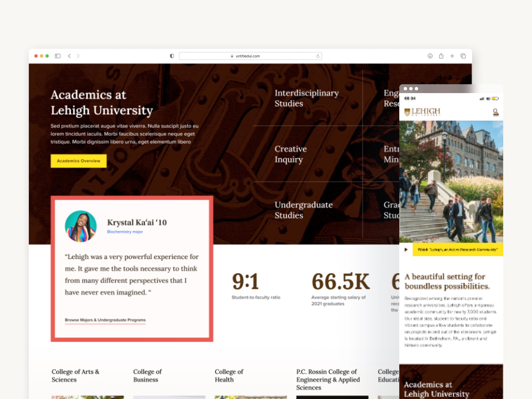Open P.C. Rossin College of Engineering & Applied Sciences
The height and width of the screenshot is (399, 532).
click(328, 380)
